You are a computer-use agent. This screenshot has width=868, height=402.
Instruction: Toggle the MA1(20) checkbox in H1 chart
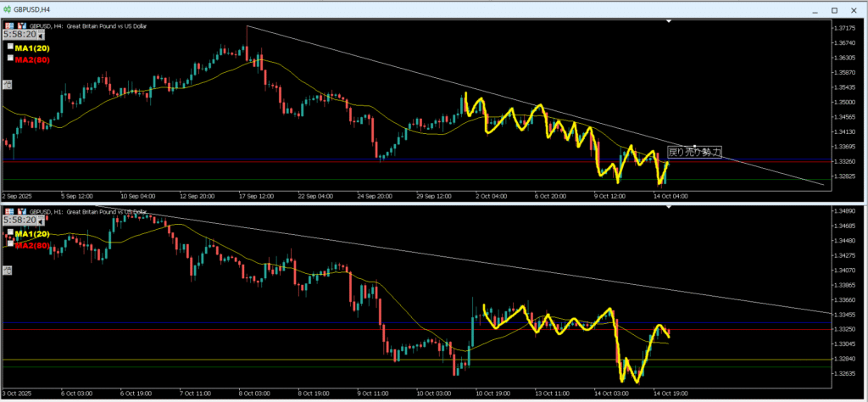click(x=10, y=232)
